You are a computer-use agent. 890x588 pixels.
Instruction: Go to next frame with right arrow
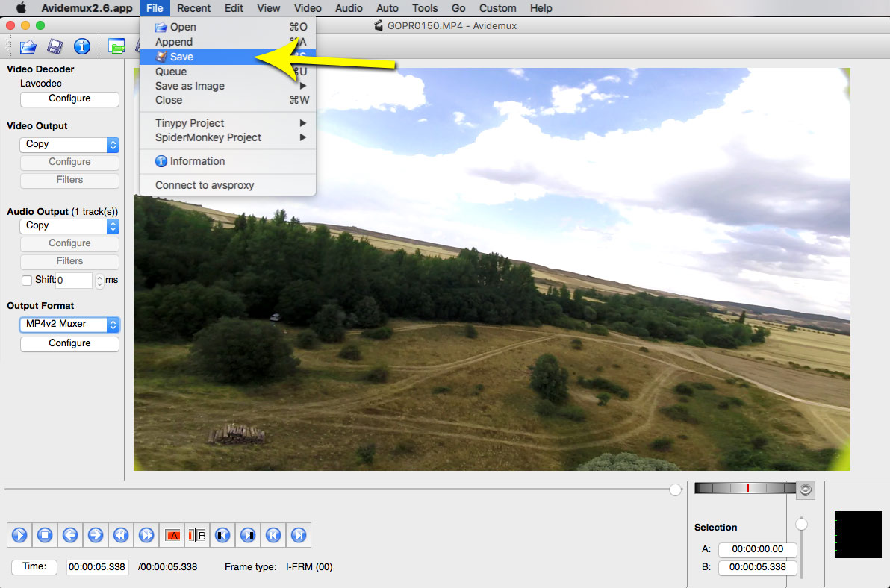[96, 535]
